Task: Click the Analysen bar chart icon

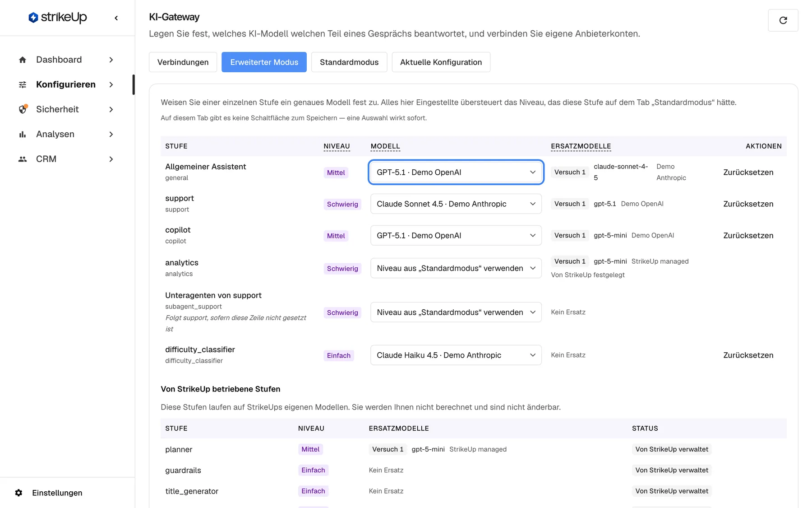Action: click(23, 134)
